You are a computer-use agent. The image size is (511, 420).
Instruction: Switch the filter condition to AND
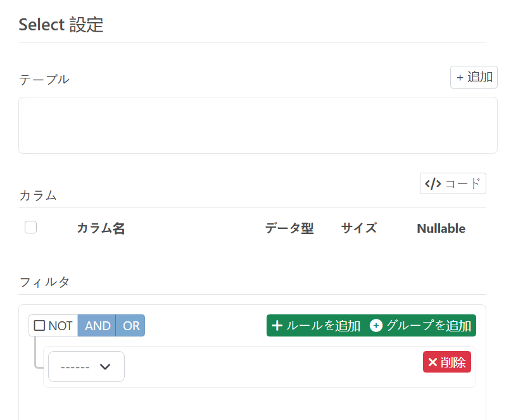(98, 326)
